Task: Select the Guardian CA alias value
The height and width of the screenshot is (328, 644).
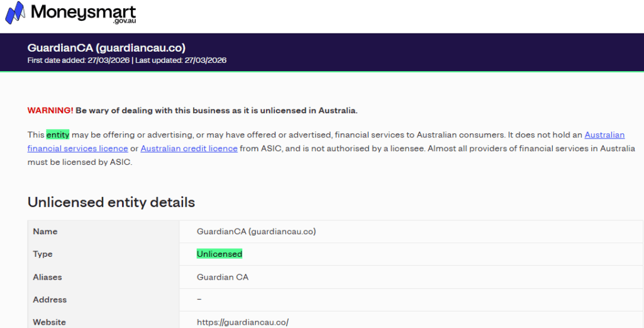Action: coord(223,277)
